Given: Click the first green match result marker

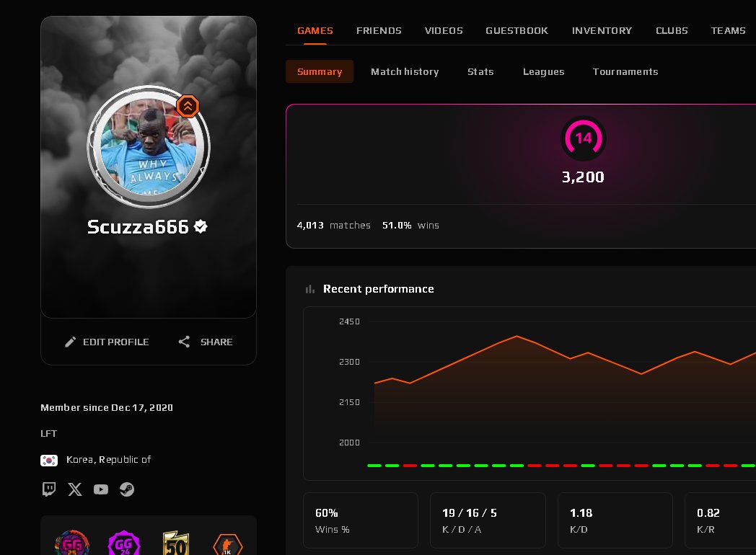Looking at the screenshot, I should pos(374,466).
